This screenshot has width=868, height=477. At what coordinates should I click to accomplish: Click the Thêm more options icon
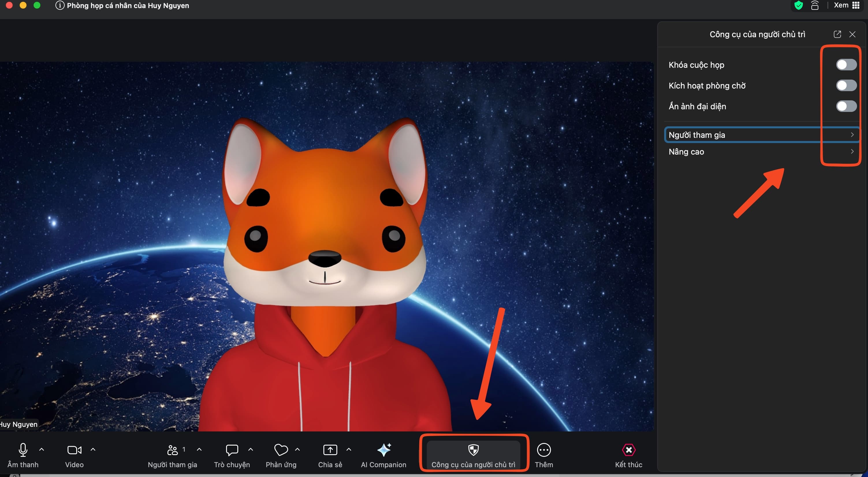(x=543, y=450)
